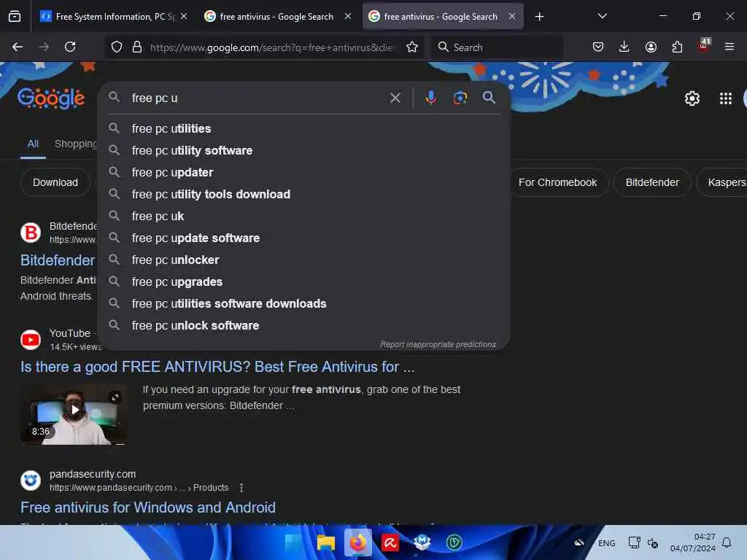Choose suggestion 'free pc utility software'

[x=304, y=150]
